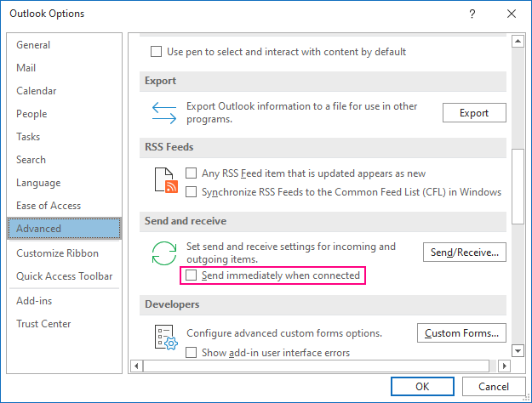Click the Export section header
Screen dimensions: 532x403
(323, 81)
